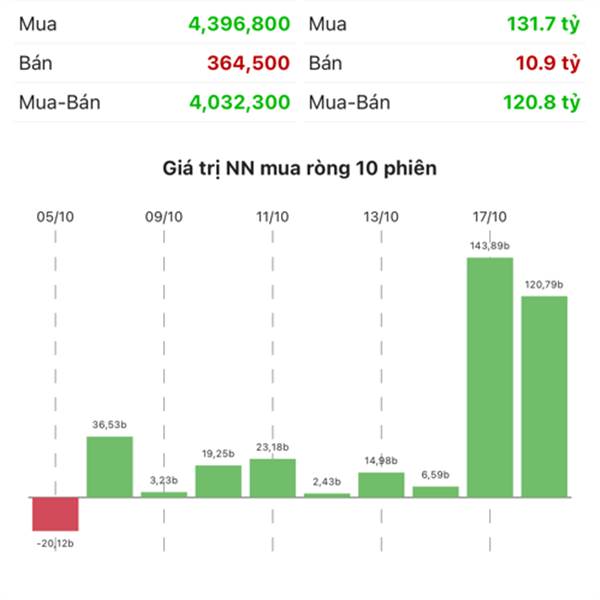Select the small 2,43b bar

(327, 495)
